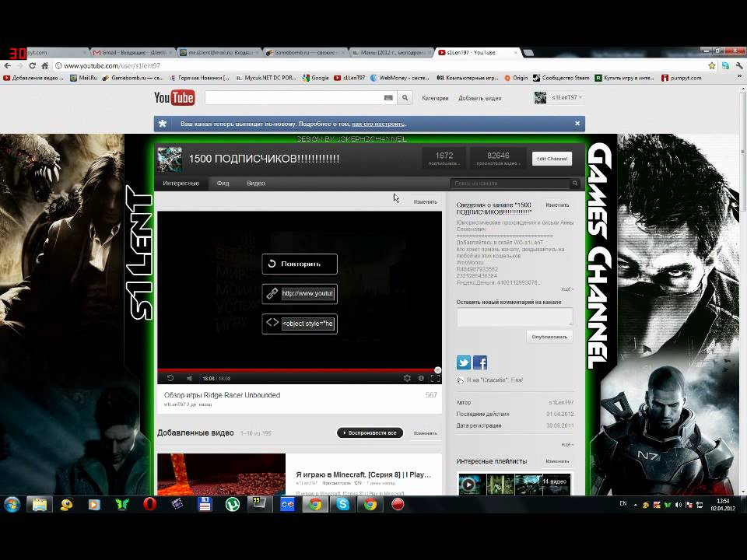
Task: Open the on-screen keyboard icon in search box
Action: click(388, 98)
